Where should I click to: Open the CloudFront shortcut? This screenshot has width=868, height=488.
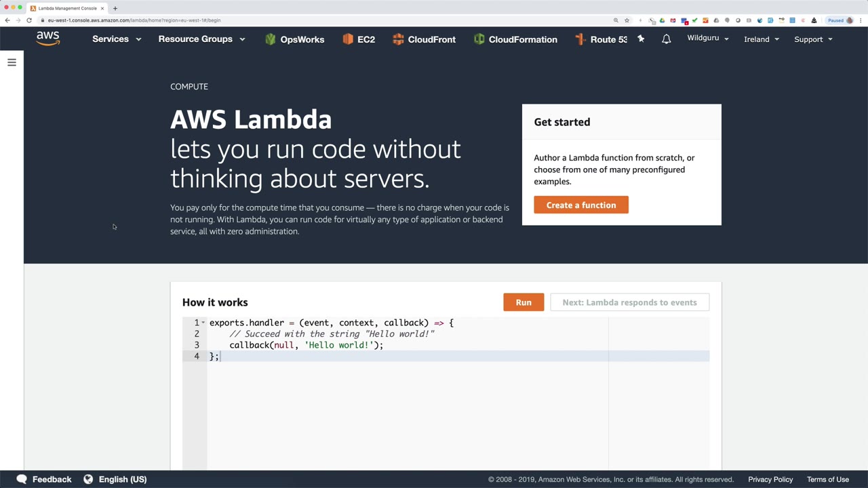pyautogui.click(x=424, y=39)
